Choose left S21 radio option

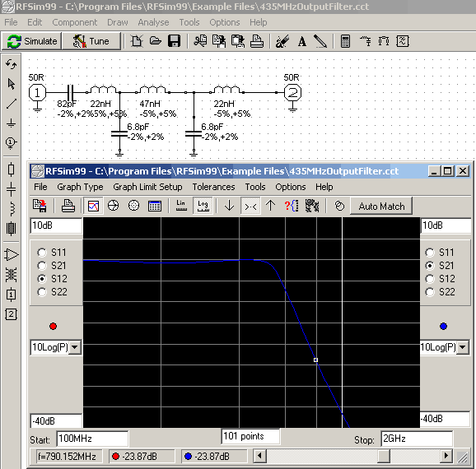coord(42,266)
